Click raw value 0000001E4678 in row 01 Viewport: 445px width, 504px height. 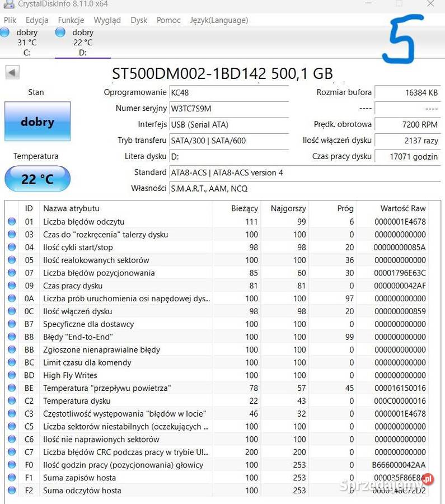pos(400,221)
